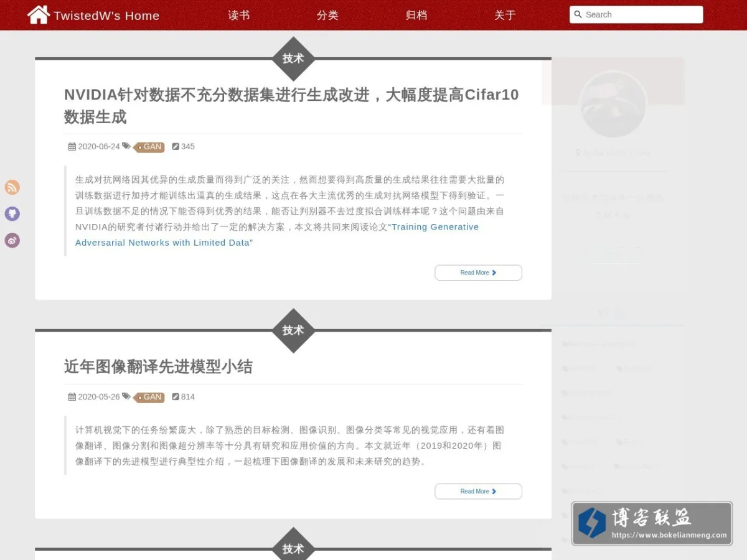Click the calendar icon beside 2020-05-26
The image size is (747, 560).
(x=72, y=397)
